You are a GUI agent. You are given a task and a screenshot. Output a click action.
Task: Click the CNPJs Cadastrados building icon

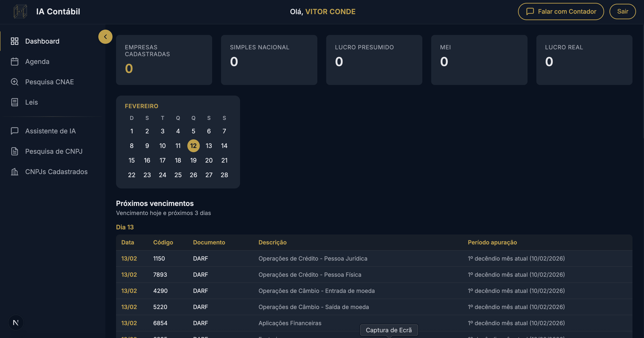[14, 172]
